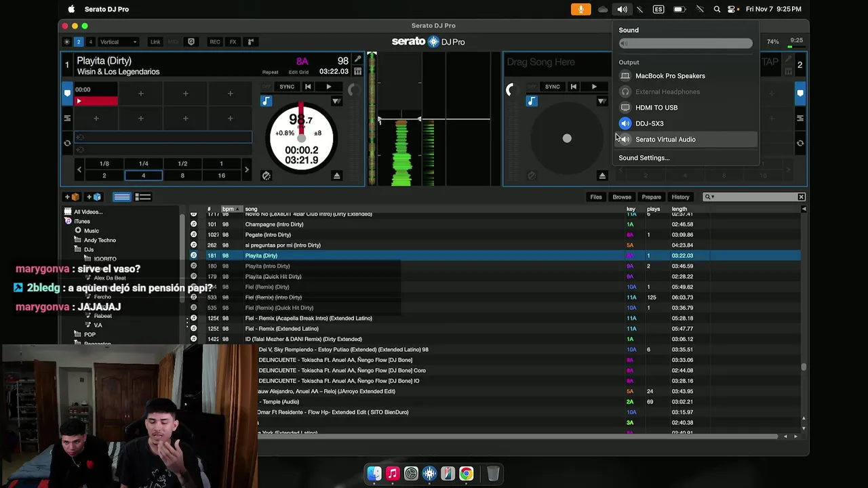Click the add smart crate icon

click(94, 197)
